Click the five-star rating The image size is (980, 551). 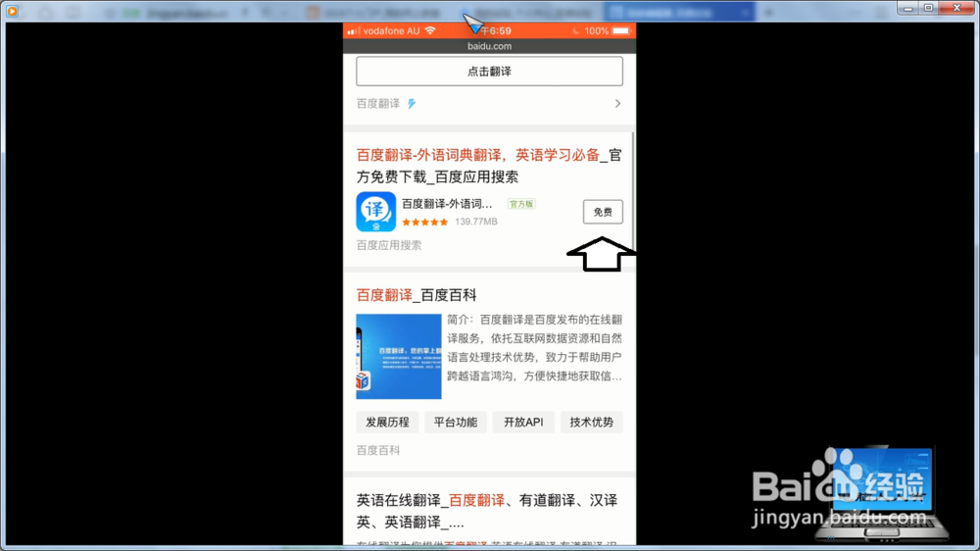coord(425,222)
